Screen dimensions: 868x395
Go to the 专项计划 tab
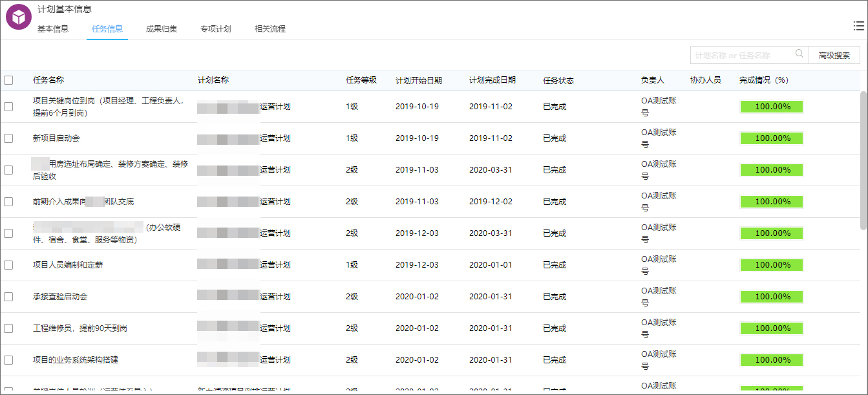tap(216, 29)
